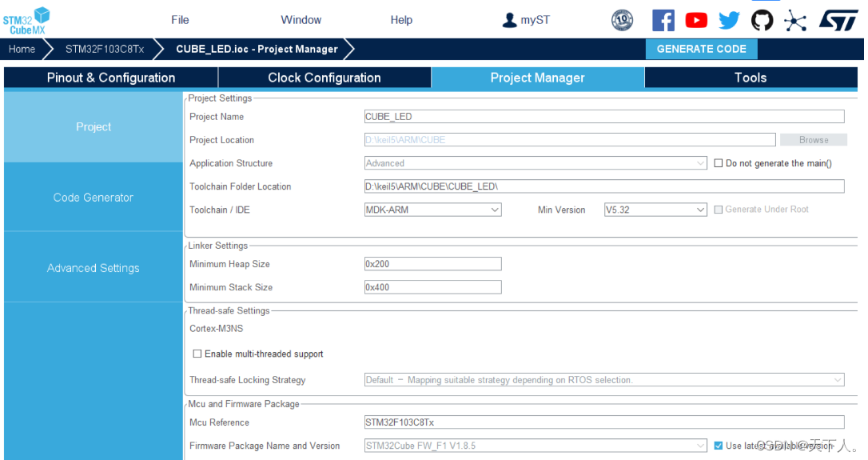Go to Home breadcrumb
Screen dimensions: 868x460
coord(22,49)
